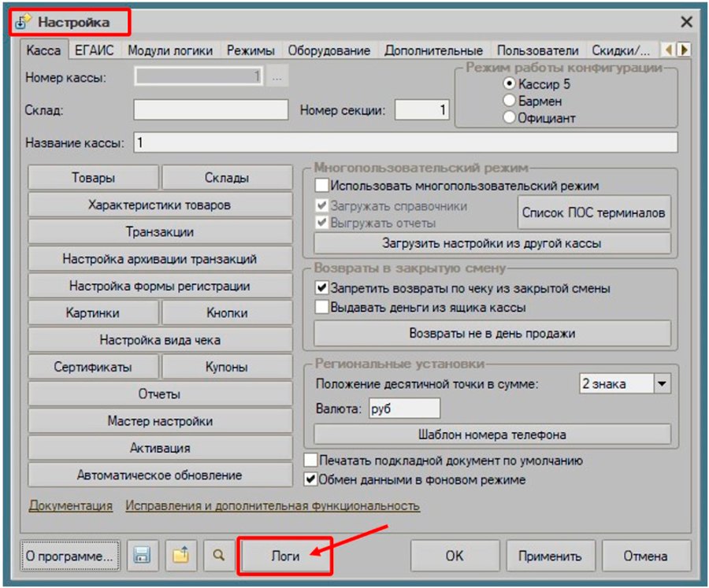Open the Документация link
Screen dimensions: 709x588
click(x=71, y=505)
